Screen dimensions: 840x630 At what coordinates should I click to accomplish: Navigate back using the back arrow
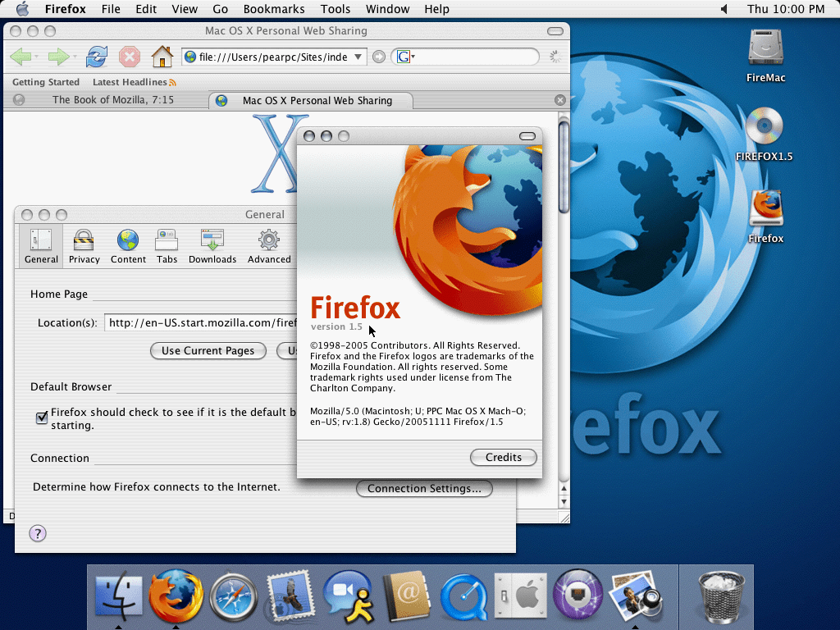23,57
